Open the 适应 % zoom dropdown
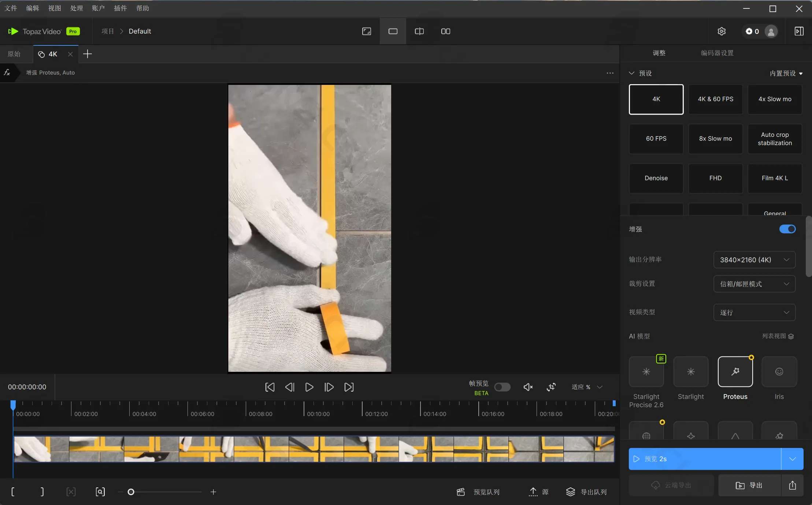 pyautogui.click(x=587, y=387)
